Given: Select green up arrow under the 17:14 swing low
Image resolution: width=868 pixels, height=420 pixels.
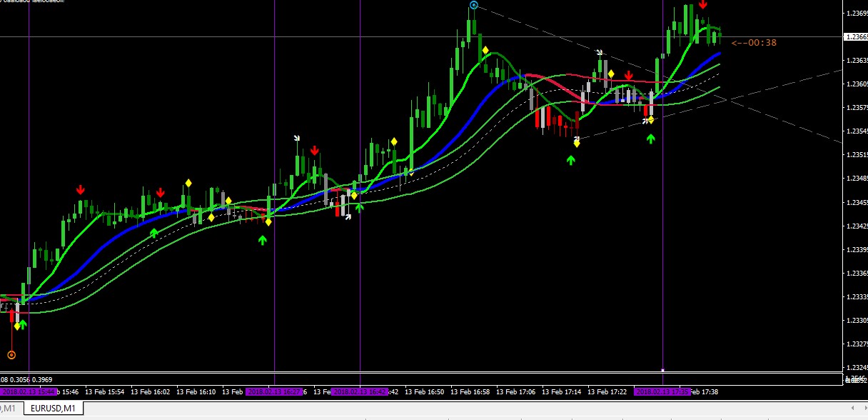Looking at the screenshot, I should pos(570,160).
